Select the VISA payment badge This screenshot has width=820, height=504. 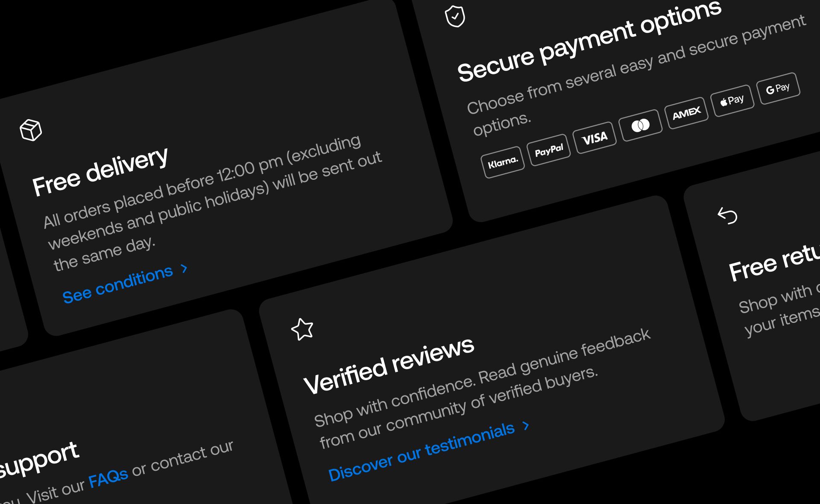click(x=595, y=138)
